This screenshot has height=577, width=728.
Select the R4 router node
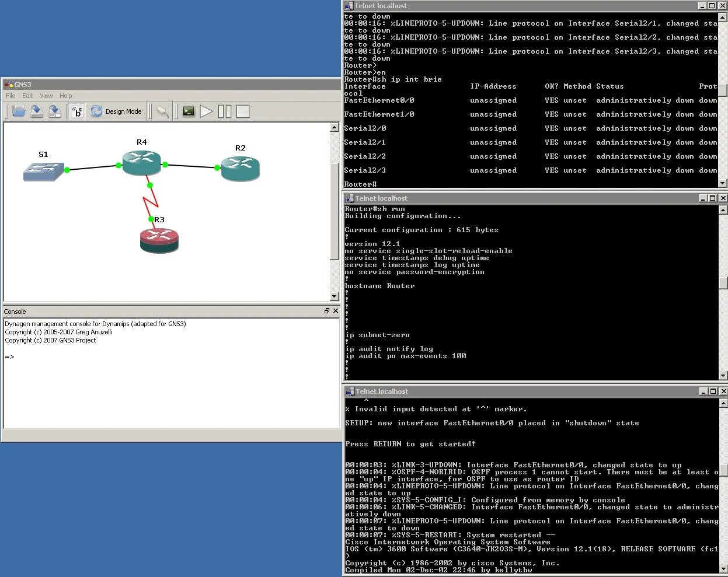coord(141,163)
